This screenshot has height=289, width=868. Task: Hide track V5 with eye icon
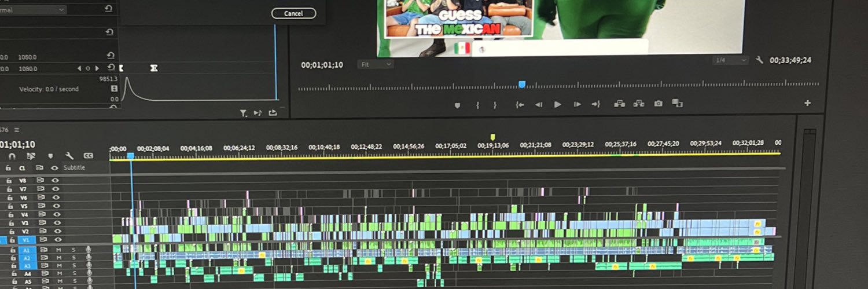click(56, 206)
